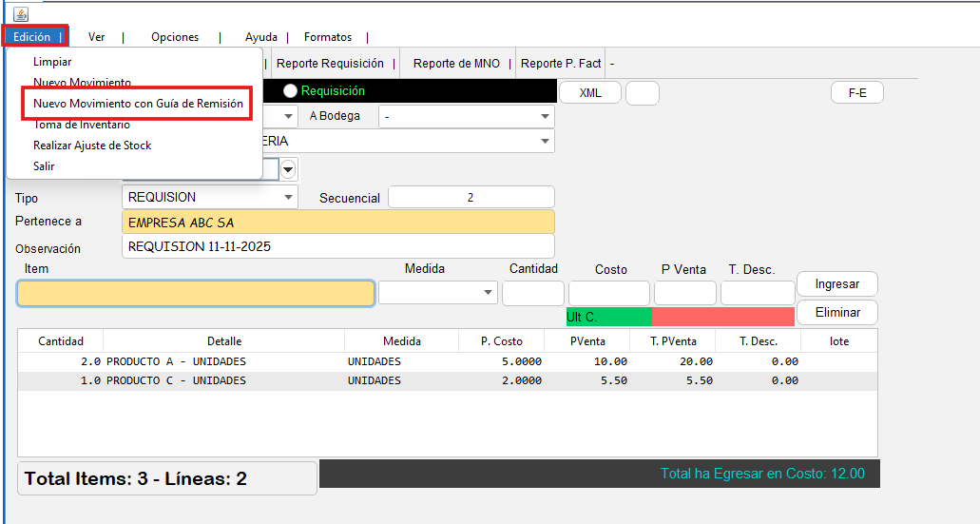Choose Limpiar from the Edición menu
Screen dimensions: 980x524
(x=52, y=62)
